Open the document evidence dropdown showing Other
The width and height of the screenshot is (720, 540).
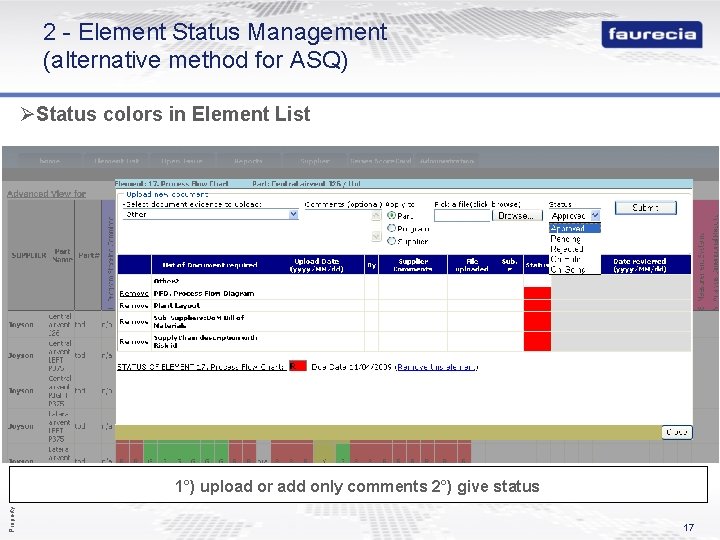211,214
